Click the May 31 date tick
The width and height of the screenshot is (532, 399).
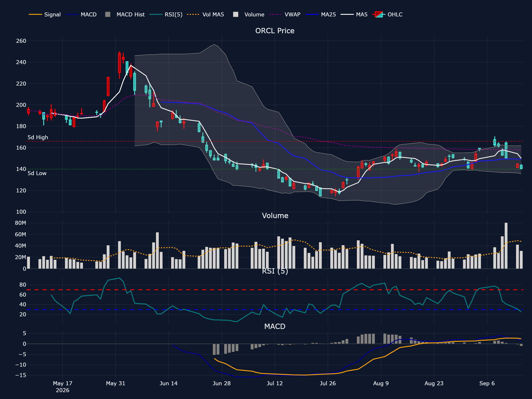pos(116,383)
